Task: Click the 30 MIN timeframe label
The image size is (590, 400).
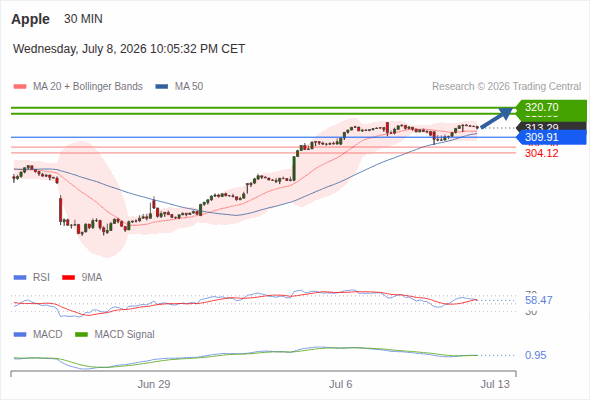Action: pyautogui.click(x=83, y=19)
